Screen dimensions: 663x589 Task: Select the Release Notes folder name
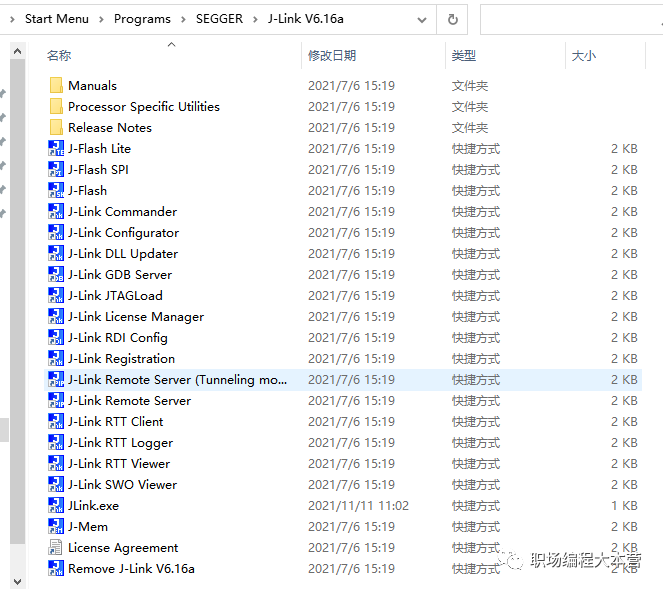110,128
